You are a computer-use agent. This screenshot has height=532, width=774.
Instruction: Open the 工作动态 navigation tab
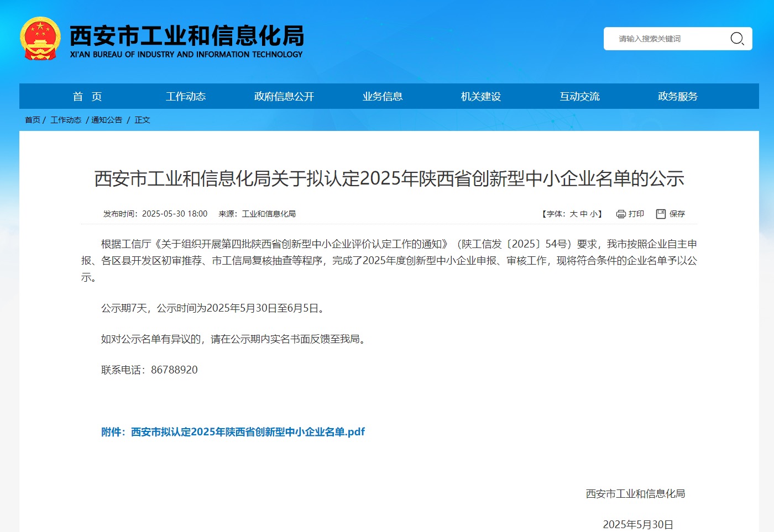click(x=186, y=97)
